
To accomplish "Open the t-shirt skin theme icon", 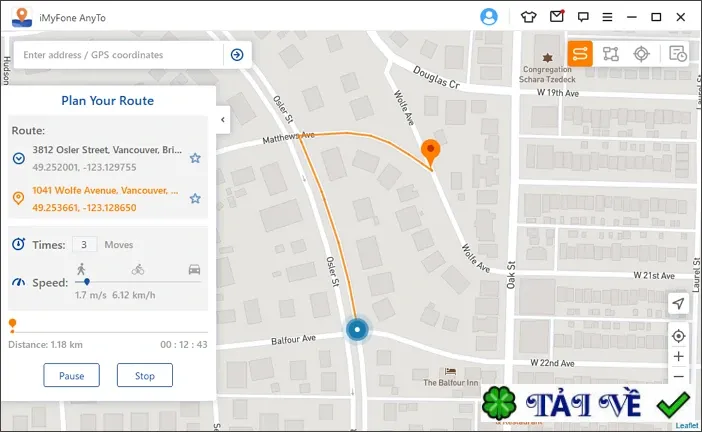I will click(528, 17).
